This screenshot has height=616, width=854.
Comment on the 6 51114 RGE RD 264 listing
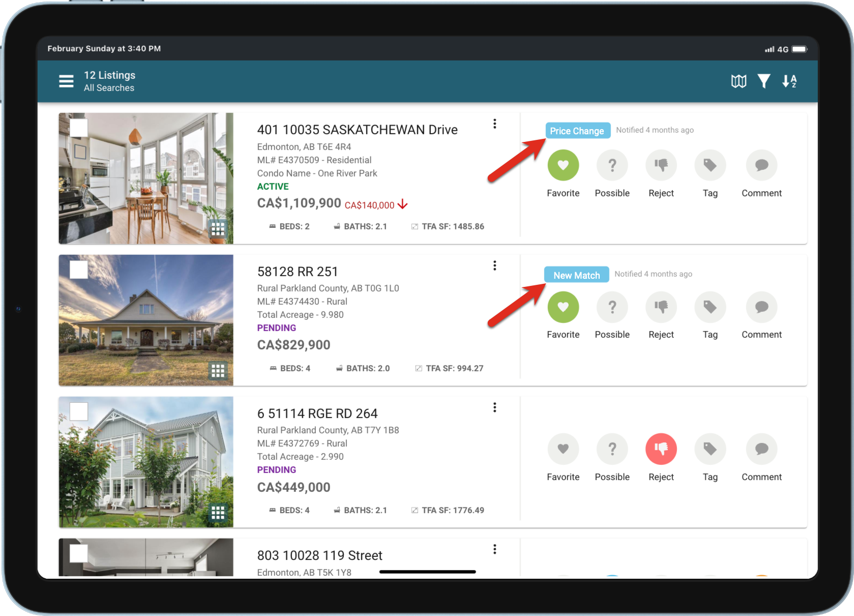pos(761,449)
